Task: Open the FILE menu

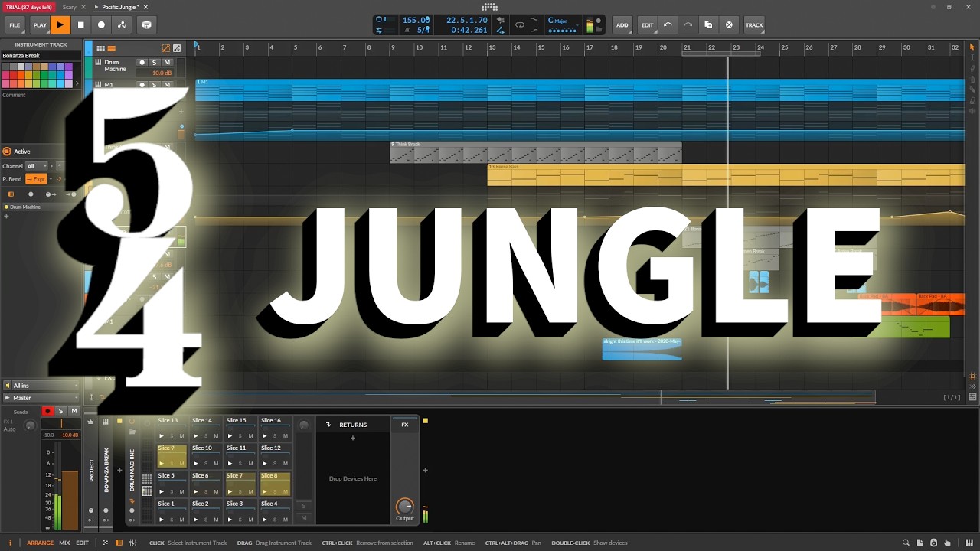Action: point(15,24)
